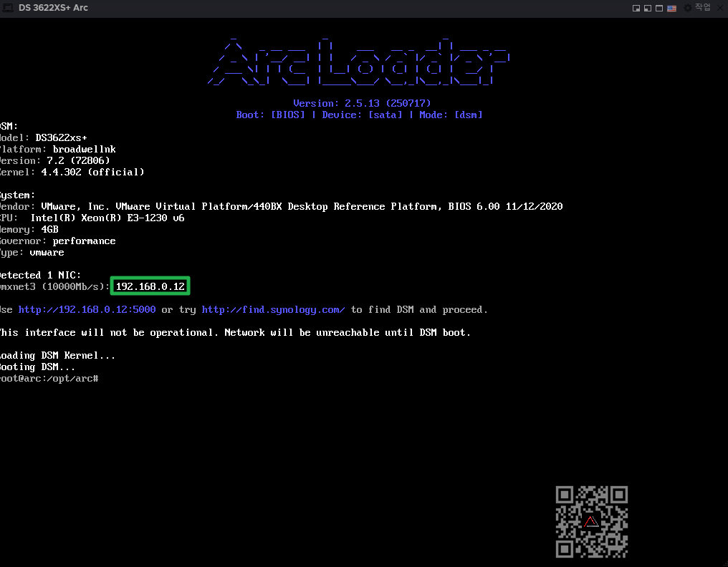Switch console to full window view icon

659,8
